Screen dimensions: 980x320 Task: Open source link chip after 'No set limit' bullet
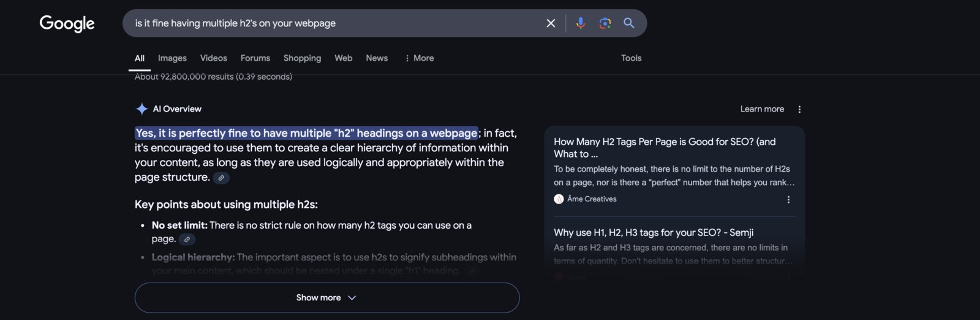(x=187, y=239)
